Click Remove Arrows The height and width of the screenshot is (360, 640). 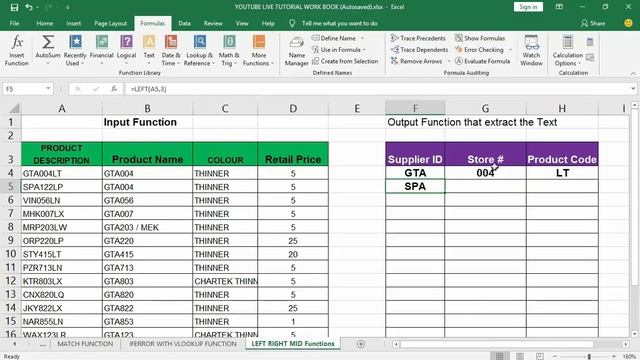coord(417,61)
